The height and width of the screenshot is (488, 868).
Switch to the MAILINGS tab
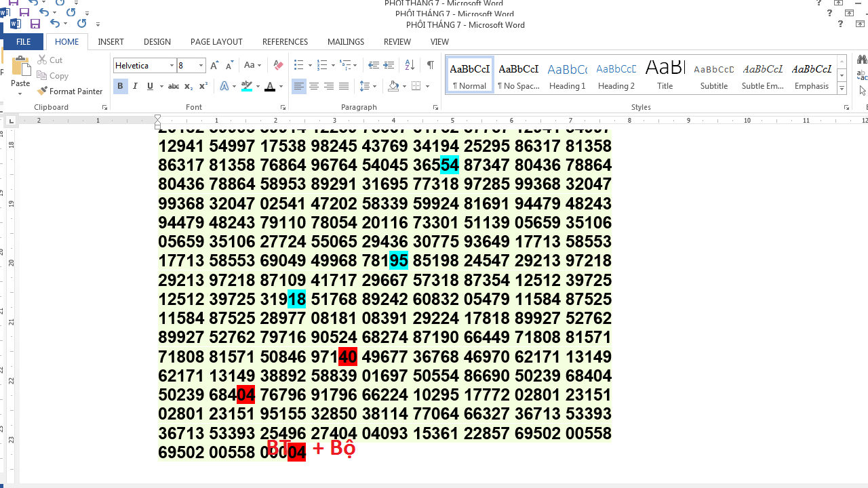tap(346, 41)
